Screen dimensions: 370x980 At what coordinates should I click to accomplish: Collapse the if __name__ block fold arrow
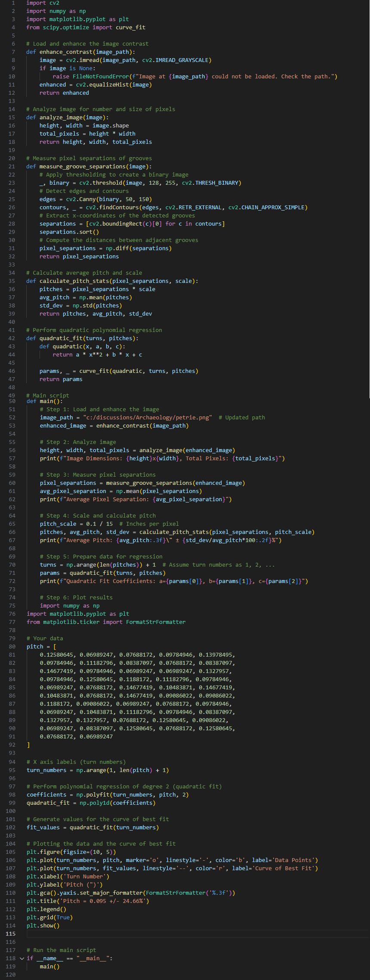(22, 958)
